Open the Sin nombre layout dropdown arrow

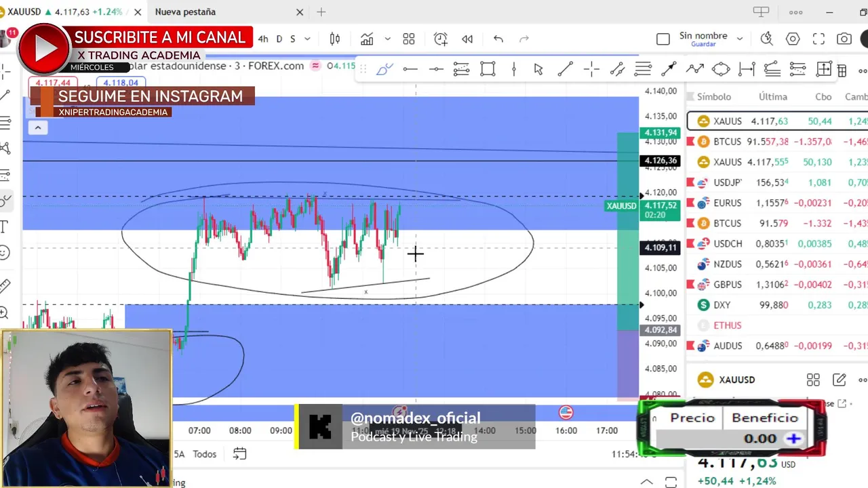(x=739, y=39)
